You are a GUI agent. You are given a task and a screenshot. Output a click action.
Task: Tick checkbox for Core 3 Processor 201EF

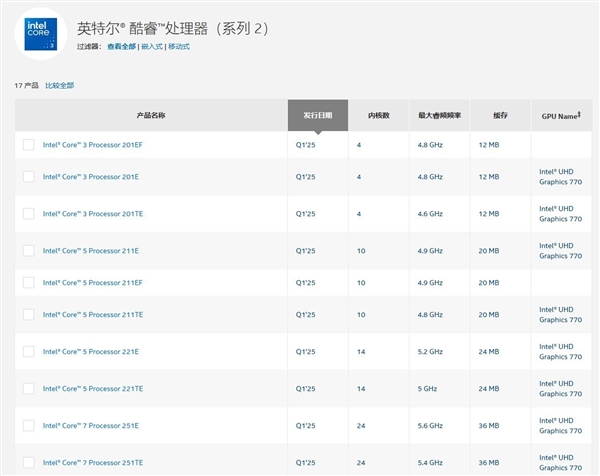(29, 145)
